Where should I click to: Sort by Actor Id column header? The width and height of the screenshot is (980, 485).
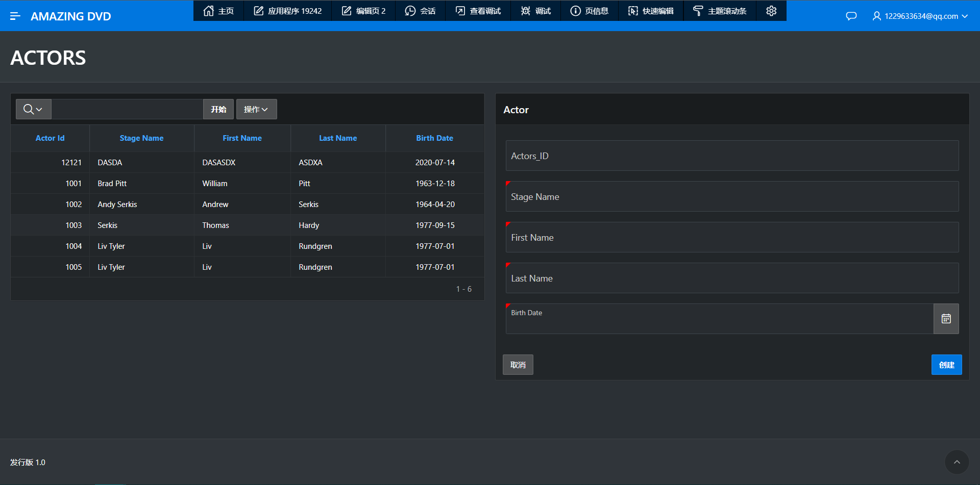pos(50,138)
